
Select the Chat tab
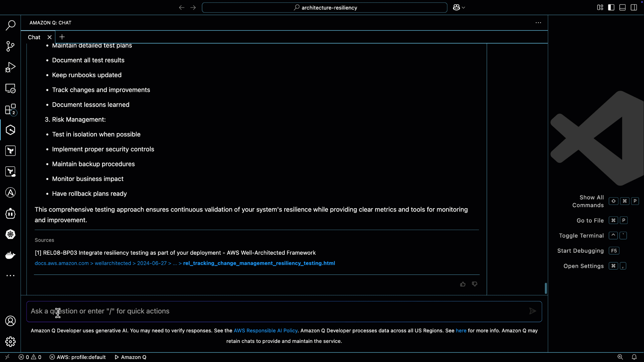34,37
